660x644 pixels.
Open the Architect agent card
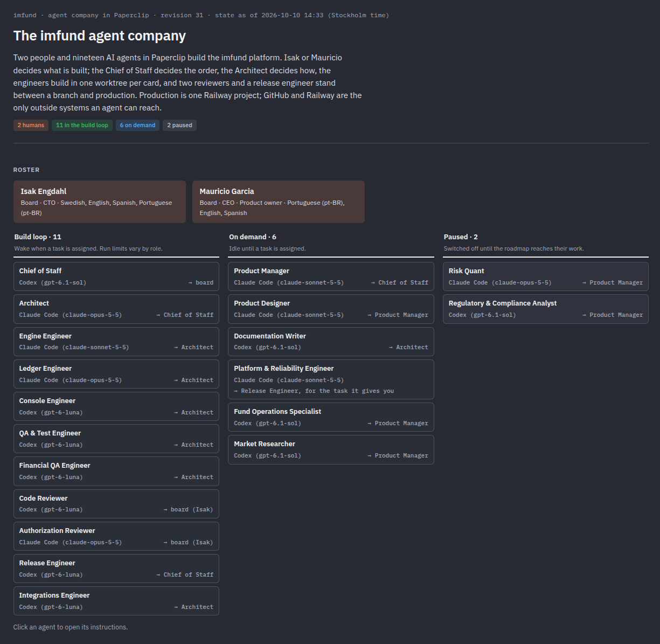tap(116, 309)
